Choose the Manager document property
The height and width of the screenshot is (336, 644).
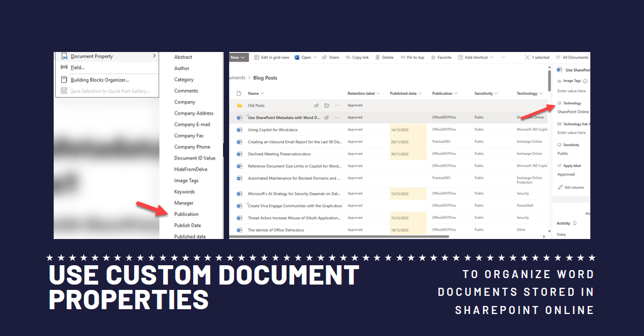[x=184, y=203]
